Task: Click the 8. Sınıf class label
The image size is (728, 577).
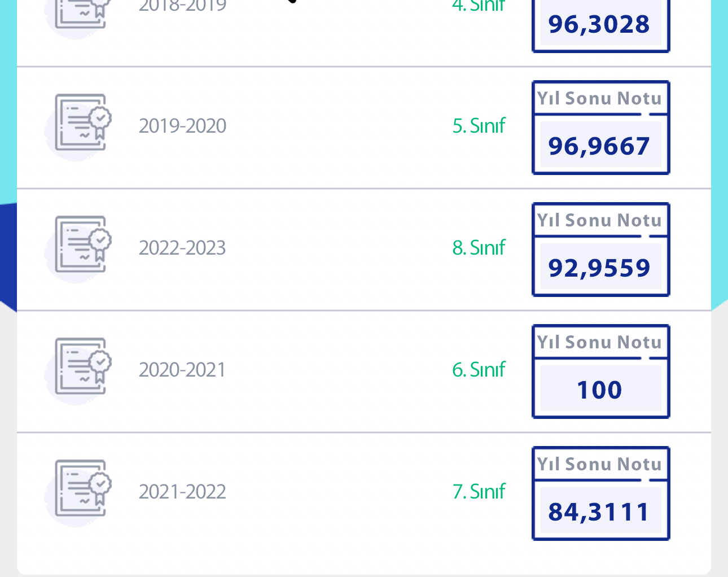Action: [479, 248]
